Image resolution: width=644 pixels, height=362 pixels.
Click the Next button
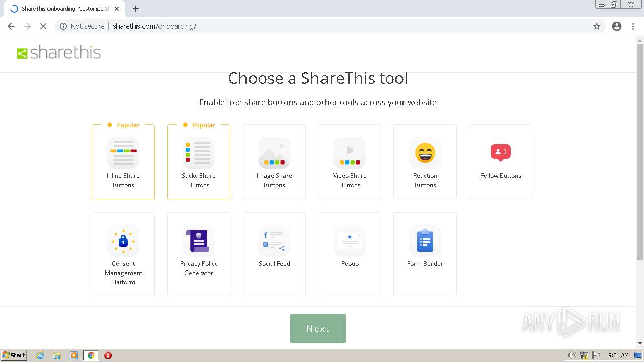[318, 328]
